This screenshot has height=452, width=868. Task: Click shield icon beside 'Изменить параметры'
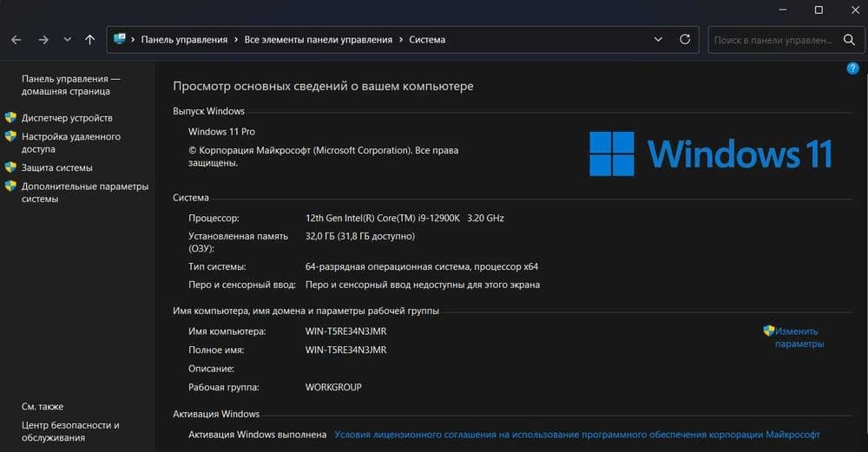click(x=768, y=331)
